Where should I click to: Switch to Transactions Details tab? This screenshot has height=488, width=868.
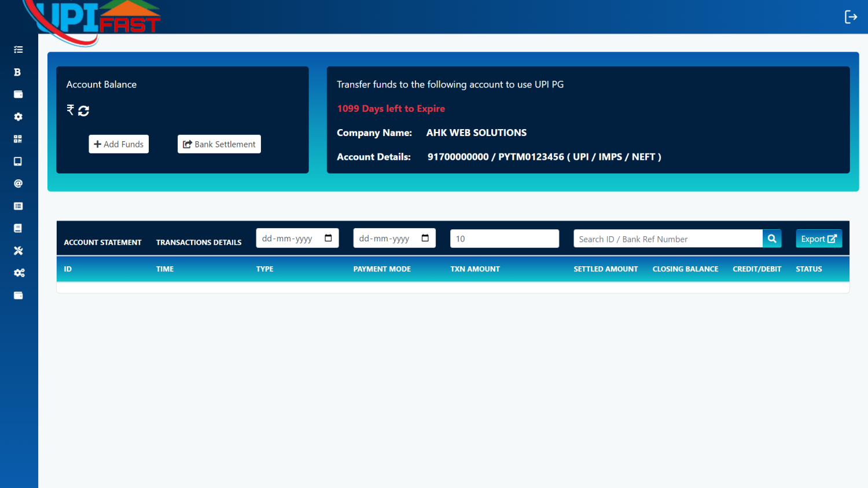[x=198, y=243]
